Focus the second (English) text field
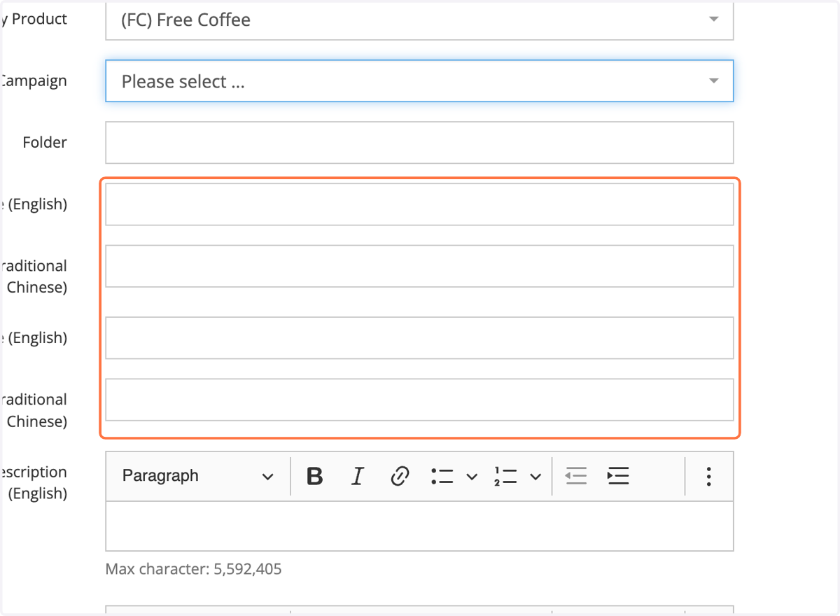The width and height of the screenshot is (840, 616). point(419,338)
